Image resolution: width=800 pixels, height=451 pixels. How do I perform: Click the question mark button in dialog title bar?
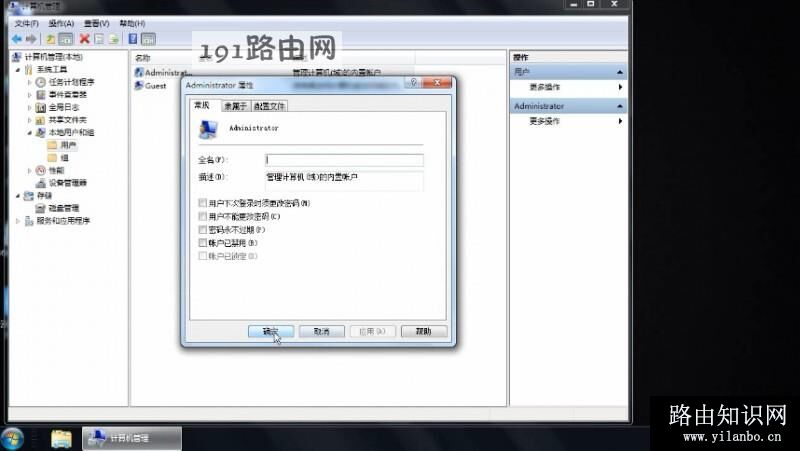413,82
